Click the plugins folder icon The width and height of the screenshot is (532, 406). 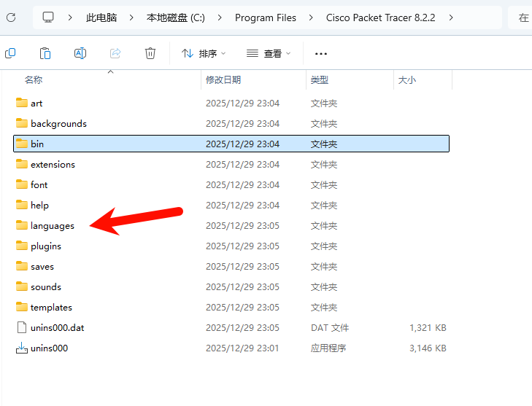(22, 246)
